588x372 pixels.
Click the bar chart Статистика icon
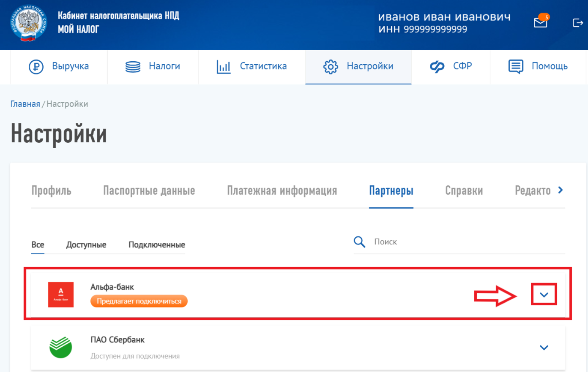(x=224, y=67)
